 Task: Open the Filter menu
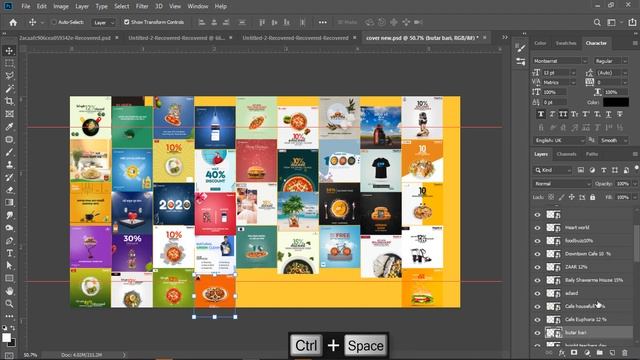[x=142, y=6]
